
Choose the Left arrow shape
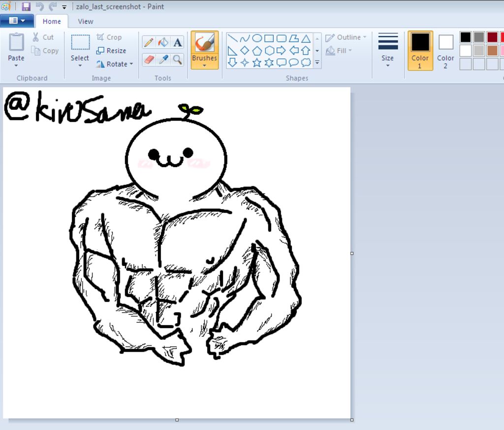293,51
